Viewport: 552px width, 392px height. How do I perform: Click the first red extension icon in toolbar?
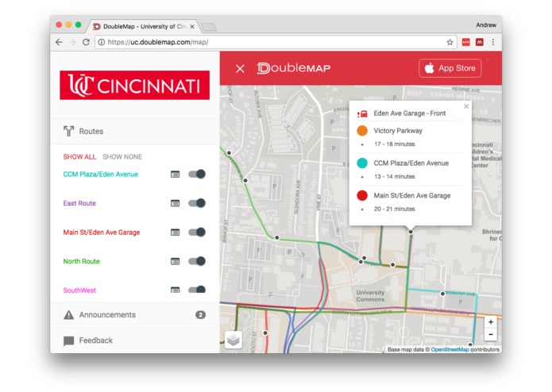pyautogui.click(x=465, y=42)
